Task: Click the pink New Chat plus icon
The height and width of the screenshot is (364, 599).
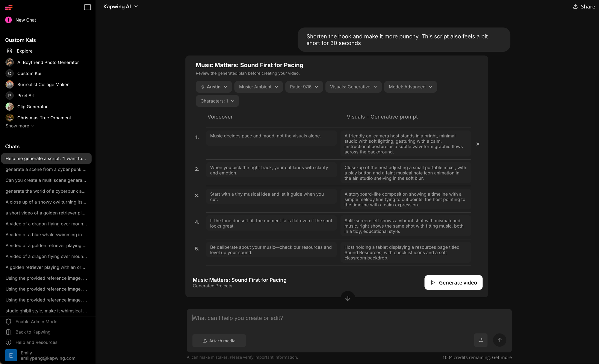Action: tap(8, 20)
